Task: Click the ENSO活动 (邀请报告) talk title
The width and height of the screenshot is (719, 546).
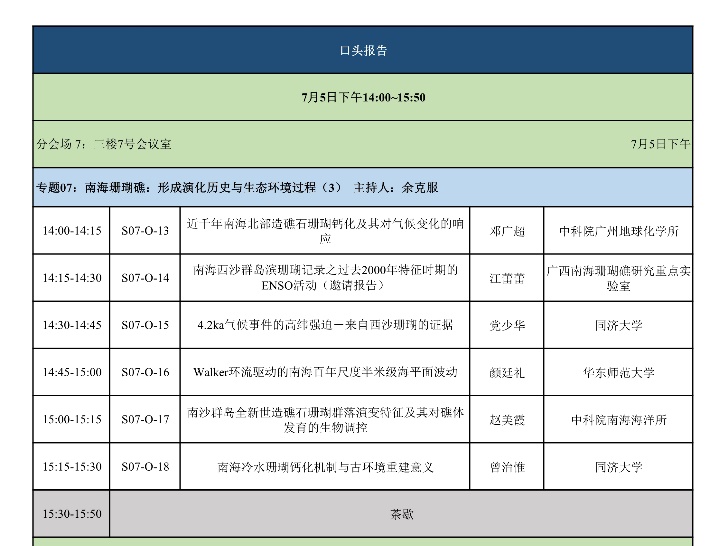Action: (x=325, y=278)
